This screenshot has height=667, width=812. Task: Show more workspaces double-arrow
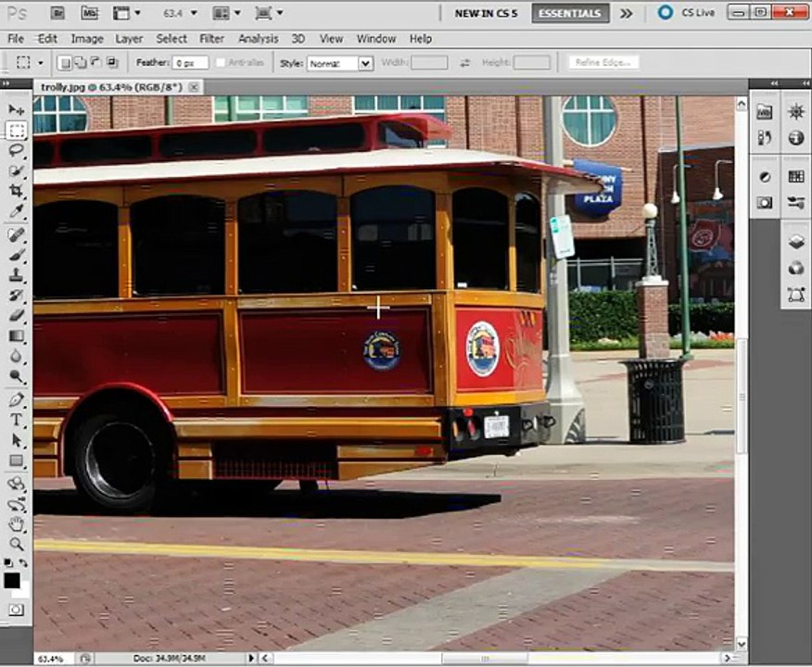[x=626, y=14]
